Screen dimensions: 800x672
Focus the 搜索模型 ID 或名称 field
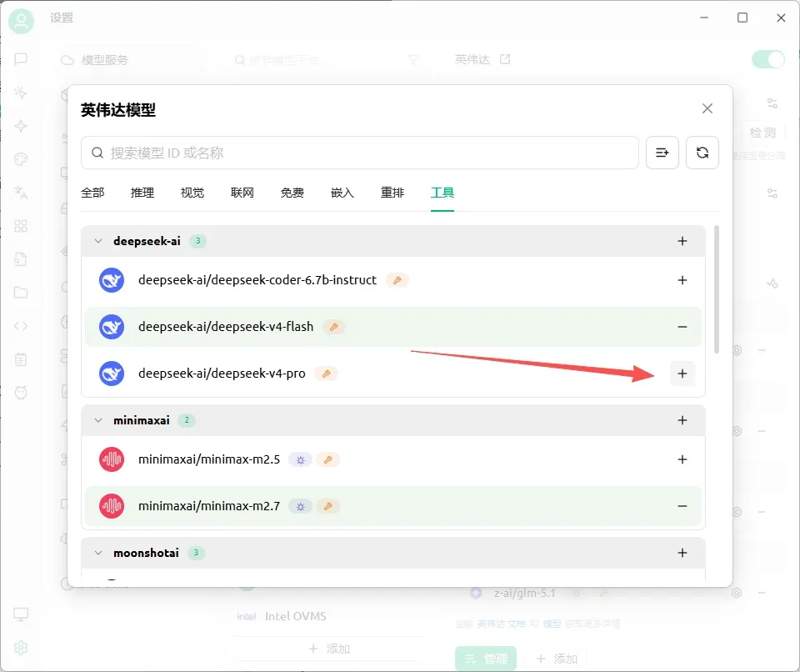pyautogui.click(x=360, y=153)
